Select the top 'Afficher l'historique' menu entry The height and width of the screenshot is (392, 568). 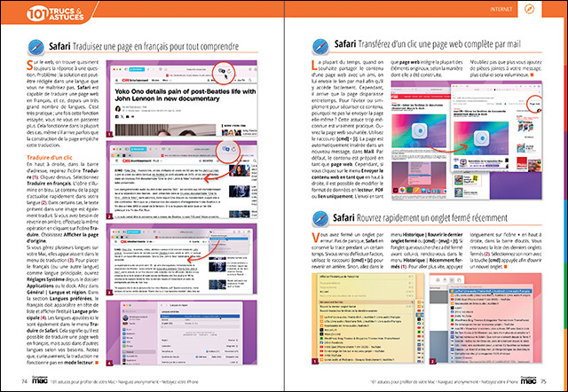pos(366,277)
